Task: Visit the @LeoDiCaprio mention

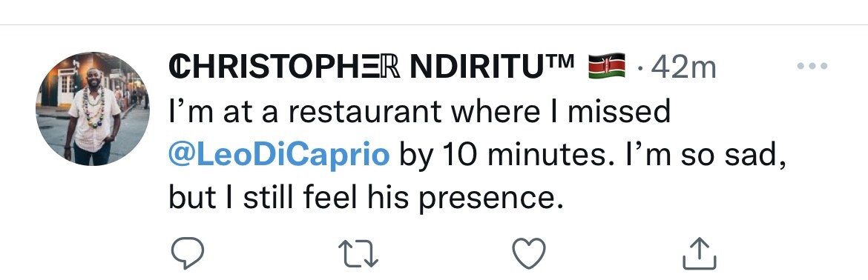Action: coord(279,156)
